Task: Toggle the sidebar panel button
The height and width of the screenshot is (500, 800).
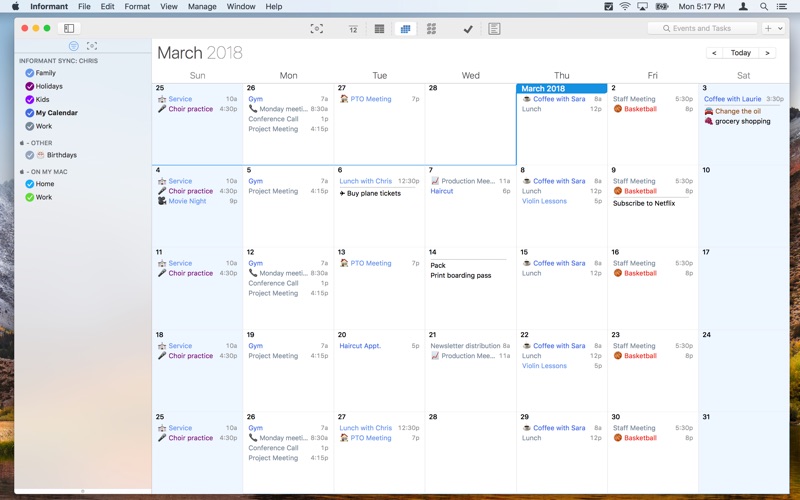Action: coord(69,29)
